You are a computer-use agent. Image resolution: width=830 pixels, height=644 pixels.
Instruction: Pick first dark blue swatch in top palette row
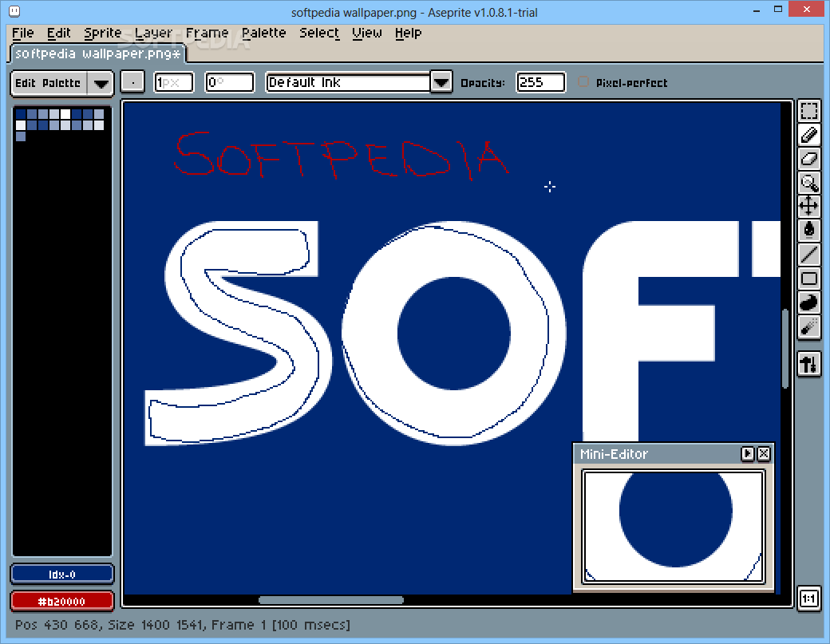tap(21, 114)
